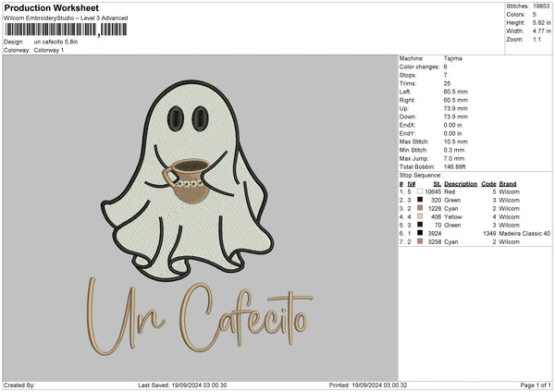Viewport: 555px width, 392px height.
Task: Click code 1349 in row 6
Action: coord(489,234)
